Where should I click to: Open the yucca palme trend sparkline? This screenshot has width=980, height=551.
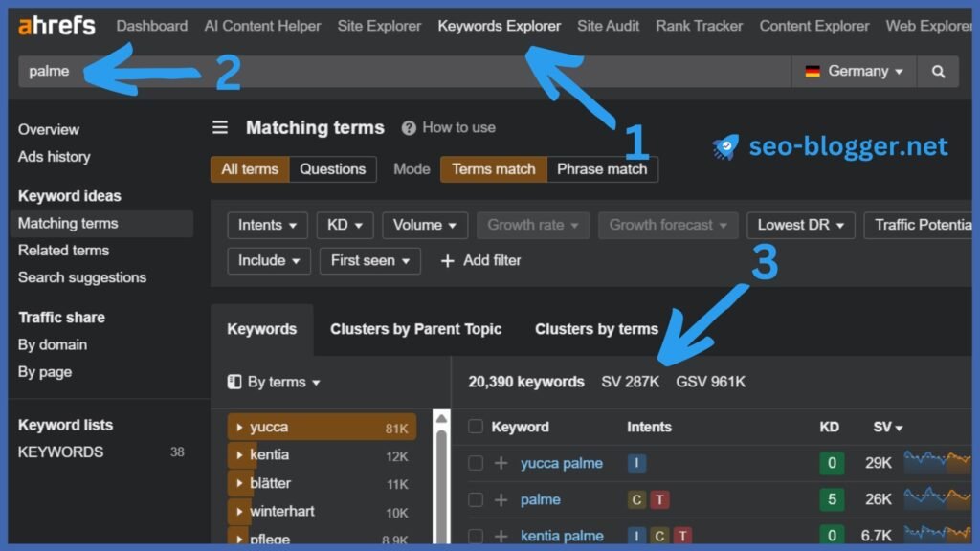coord(937,463)
